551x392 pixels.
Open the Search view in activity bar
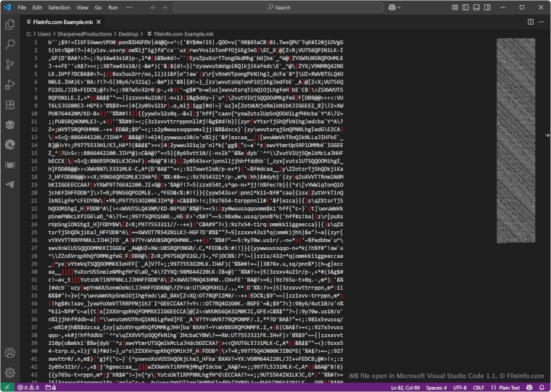pos(9,44)
